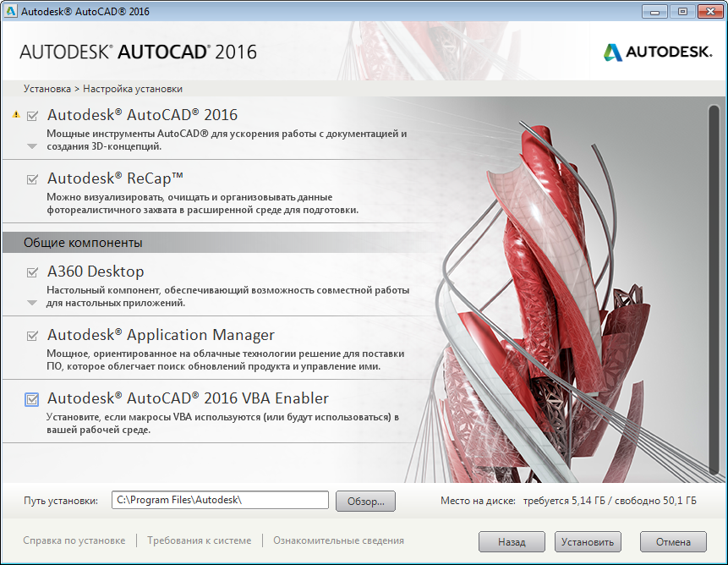728x565 pixels.
Task: Expand the A360 Desktop settings arrow
Action: (x=32, y=303)
